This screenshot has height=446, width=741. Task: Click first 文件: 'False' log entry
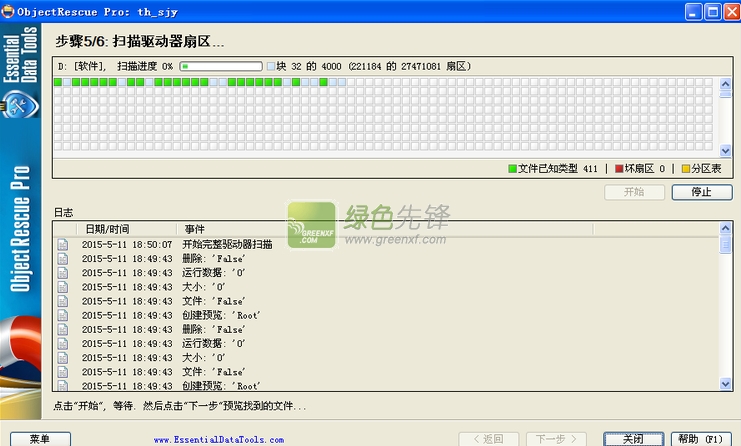[x=214, y=301]
